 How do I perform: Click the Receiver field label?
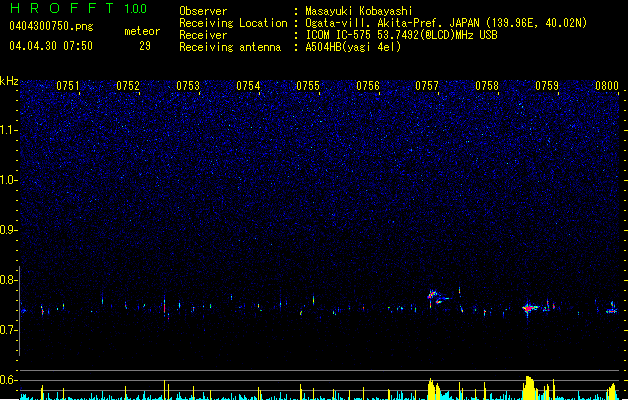click(203, 35)
